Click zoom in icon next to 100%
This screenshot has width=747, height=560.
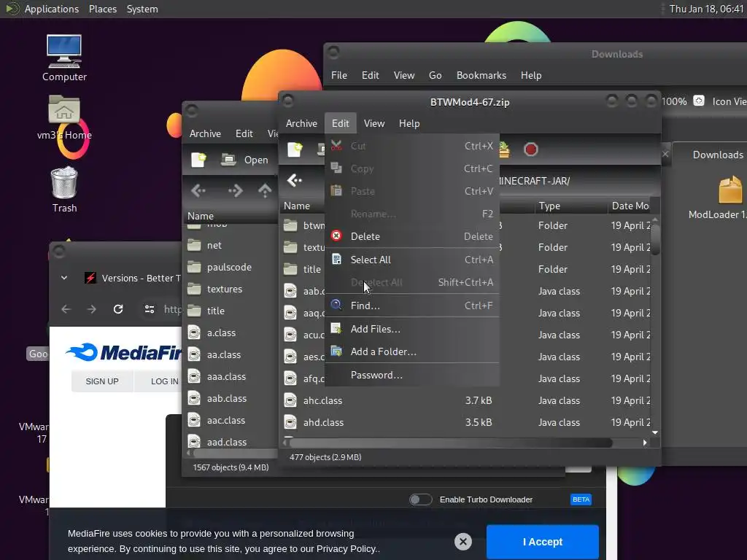coord(698,101)
